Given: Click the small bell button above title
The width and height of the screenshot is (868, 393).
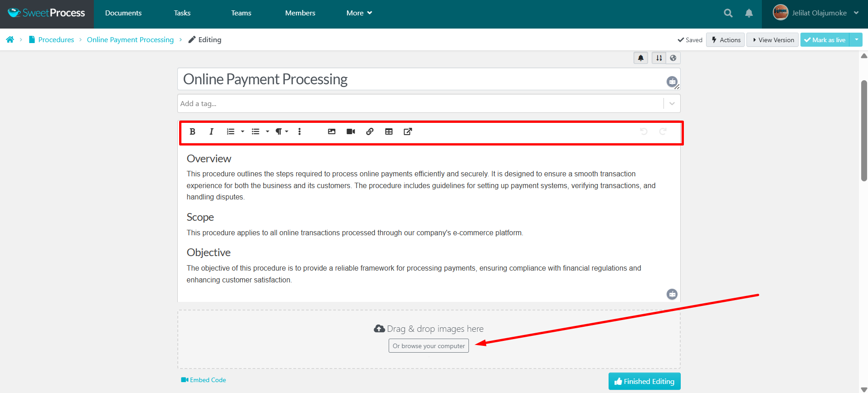Looking at the screenshot, I should pyautogui.click(x=641, y=58).
